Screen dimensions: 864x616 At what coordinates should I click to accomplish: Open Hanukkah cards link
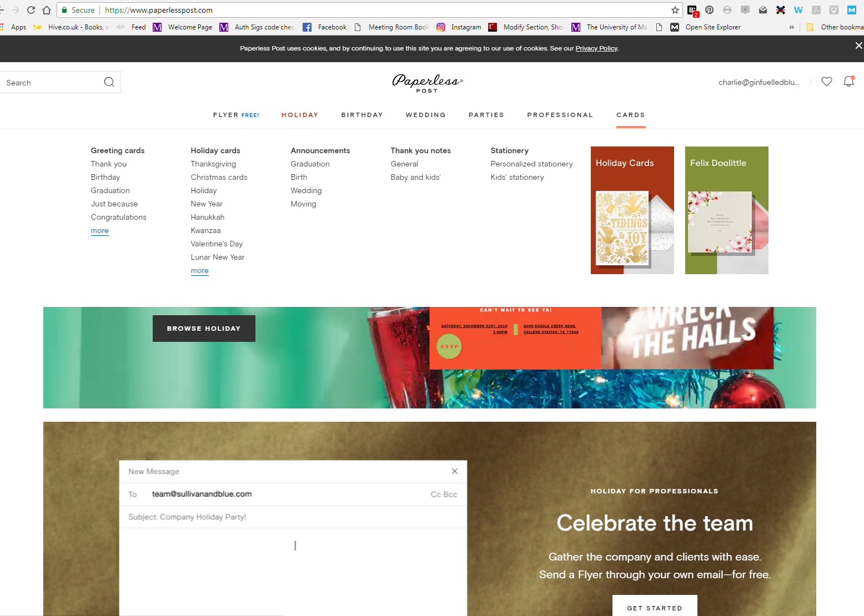coord(208,217)
